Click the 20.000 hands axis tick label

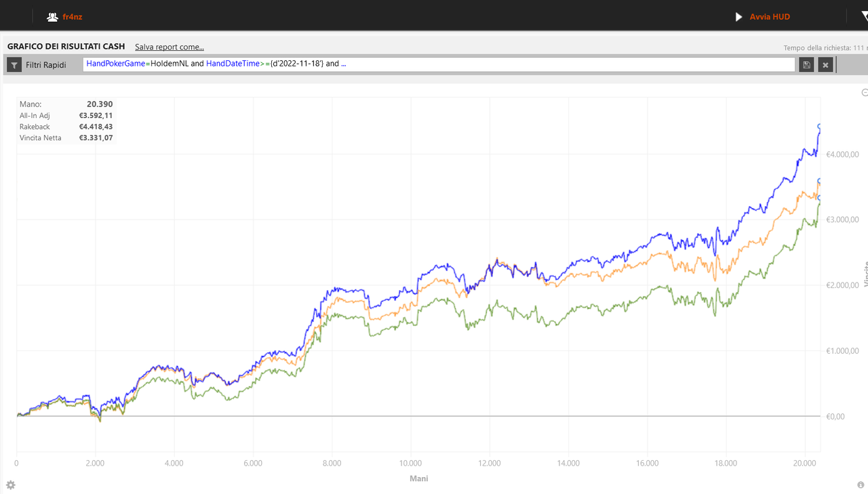(x=804, y=464)
